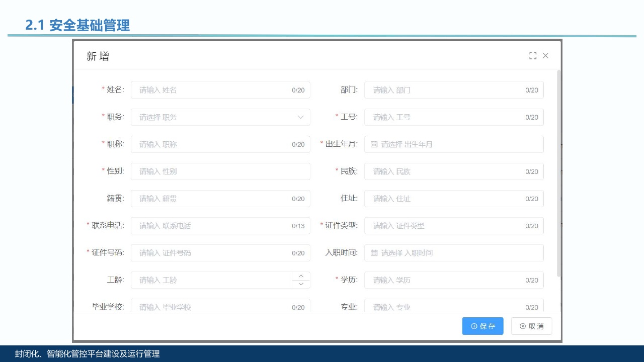The width and height of the screenshot is (644, 362).
Task: Click the dialog's vertical scrollbar
Action: [558, 173]
